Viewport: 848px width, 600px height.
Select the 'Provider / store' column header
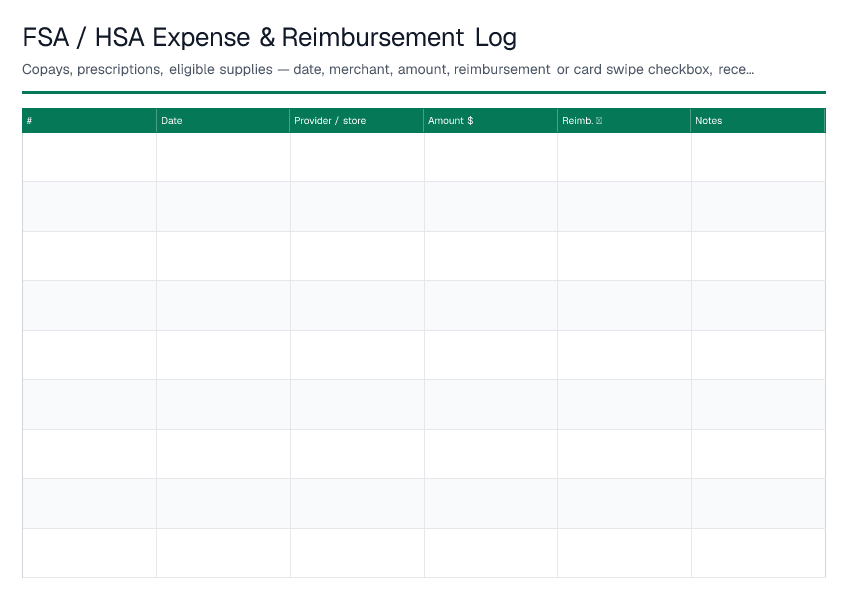[x=357, y=121]
